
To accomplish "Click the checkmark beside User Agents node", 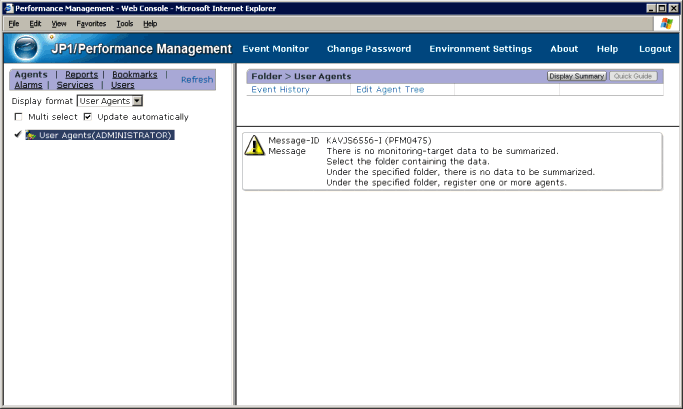I will coord(17,135).
